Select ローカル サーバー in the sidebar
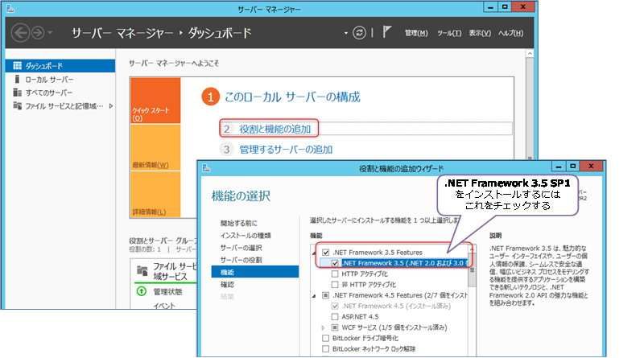This screenshot has width=644, height=358. tap(60, 79)
